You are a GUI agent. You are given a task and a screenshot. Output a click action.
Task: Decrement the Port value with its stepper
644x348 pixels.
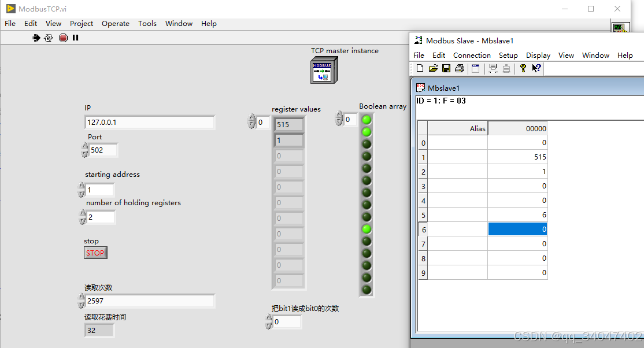tap(85, 153)
